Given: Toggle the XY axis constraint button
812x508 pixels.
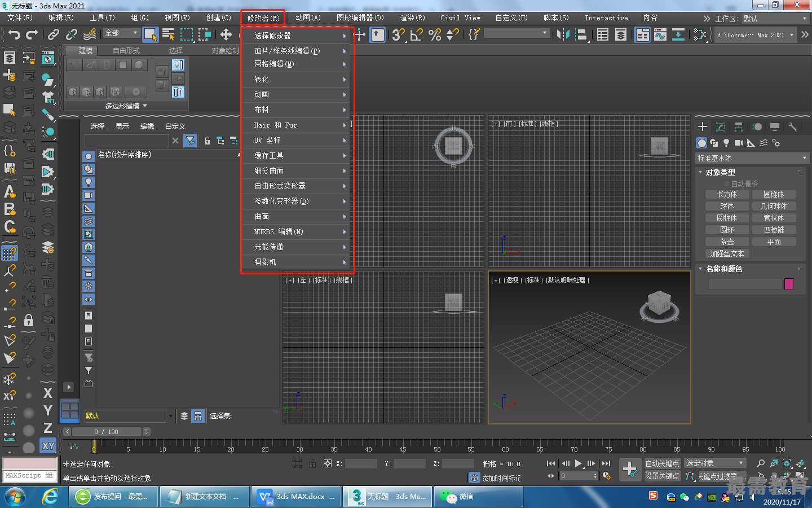Looking at the screenshot, I should tap(48, 446).
